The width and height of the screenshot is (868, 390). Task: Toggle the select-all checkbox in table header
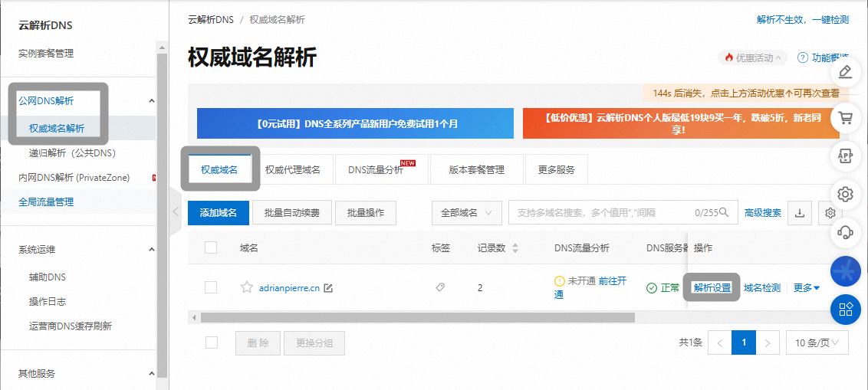(x=211, y=247)
